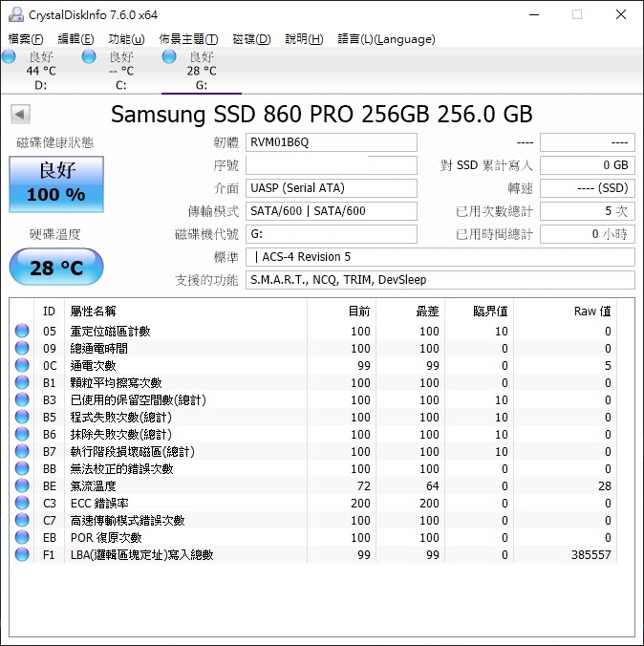
Task: Click status orb of attribute B7 row
Action: point(22,452)
